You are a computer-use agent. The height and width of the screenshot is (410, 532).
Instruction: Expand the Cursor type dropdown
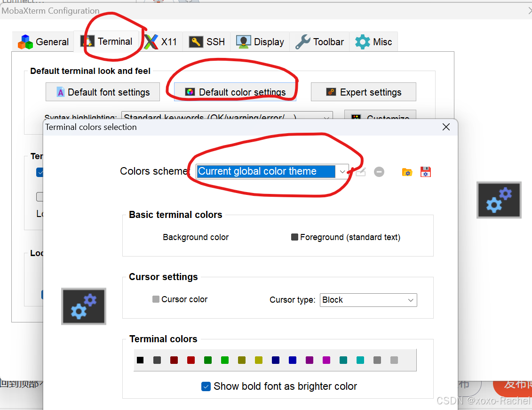coord(368,300)
